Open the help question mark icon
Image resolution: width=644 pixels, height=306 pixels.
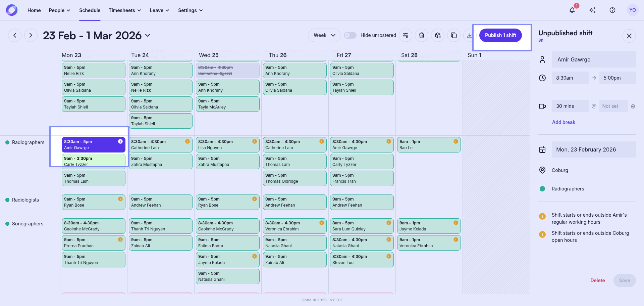pos(612,10)
